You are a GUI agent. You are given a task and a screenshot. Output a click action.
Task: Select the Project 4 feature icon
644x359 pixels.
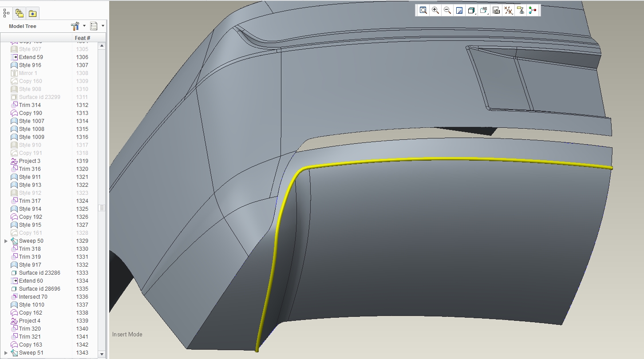click(14, 321)
